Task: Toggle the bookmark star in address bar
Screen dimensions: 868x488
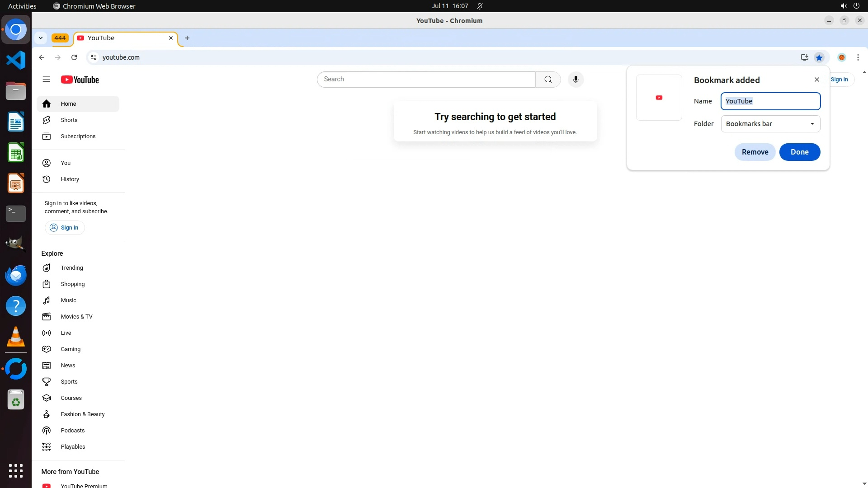Action: coord(819,57)
